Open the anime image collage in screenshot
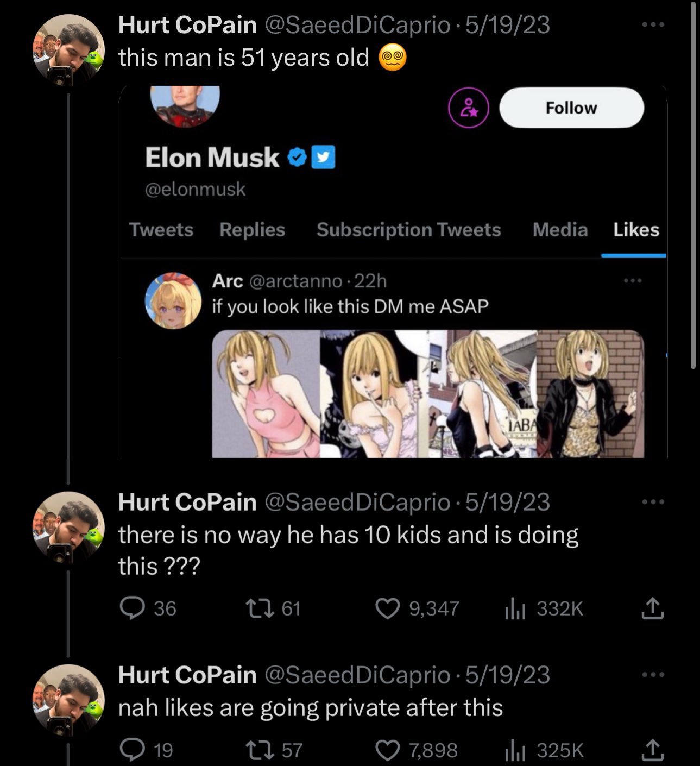 pyautogui.click(x=427, y=394)
